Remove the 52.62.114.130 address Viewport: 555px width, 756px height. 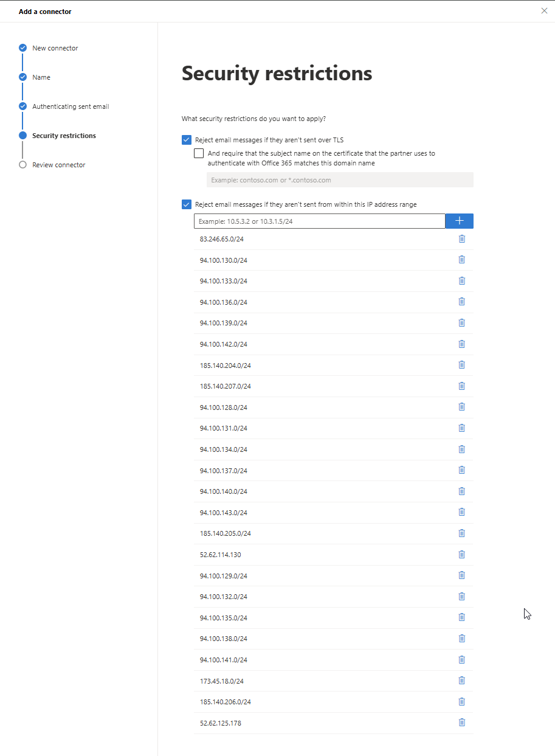(x=461, y=555)
